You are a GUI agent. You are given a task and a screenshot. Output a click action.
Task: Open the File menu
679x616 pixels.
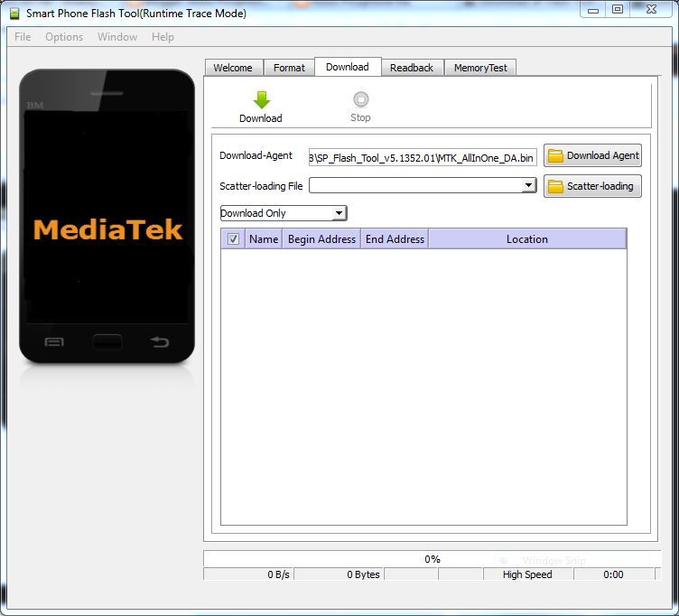[23, 37]
